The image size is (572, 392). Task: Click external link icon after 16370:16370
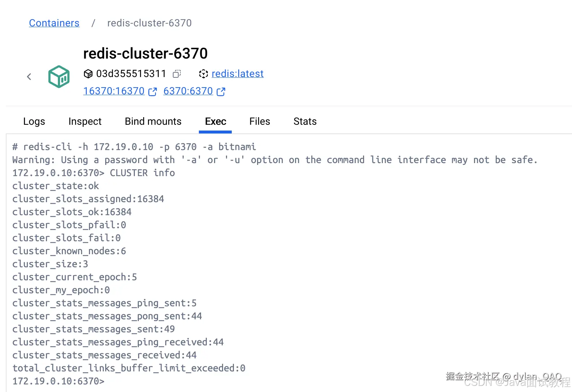[153, 92]
